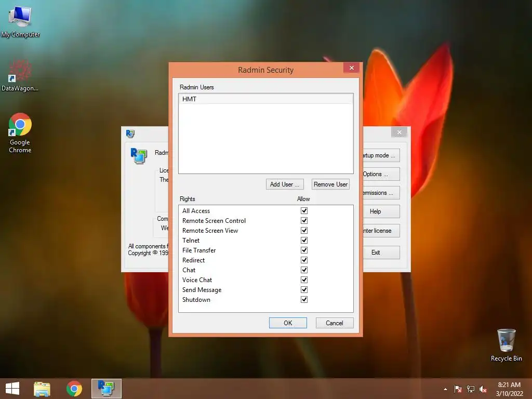Image resolution: width=532 pixels, height=399 pixels.
Task: Open the Recycle Bin
Action: [x=506, y=345]
